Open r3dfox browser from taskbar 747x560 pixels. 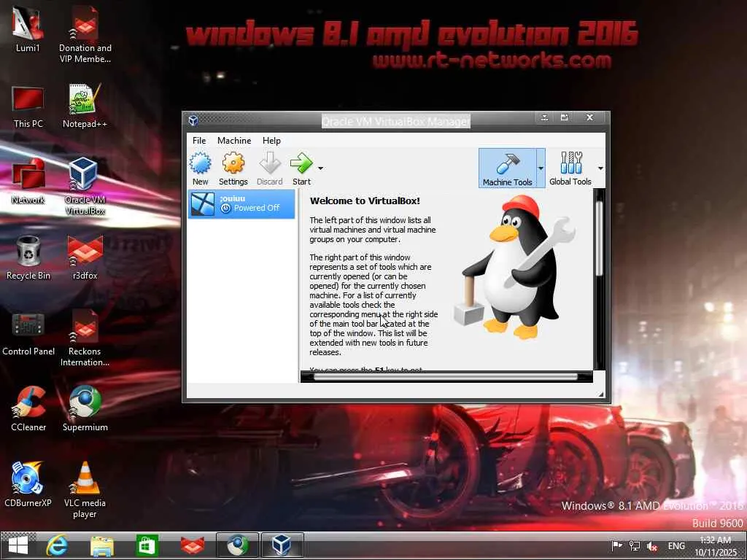(193, 545)
